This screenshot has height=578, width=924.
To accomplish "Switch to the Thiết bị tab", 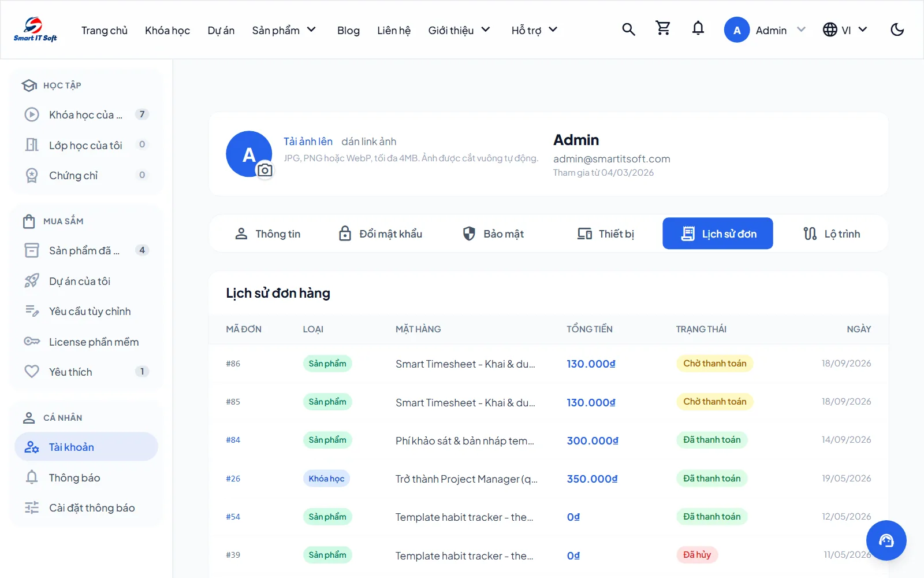I will tap(606, 234).
